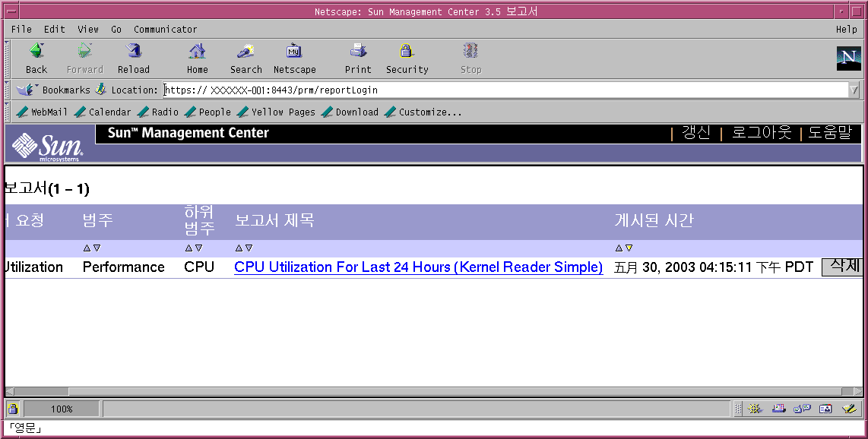Go back with the Back toolbar button
Image resolution: width=868 pixels, height=439 pixels.
[36, 58]
